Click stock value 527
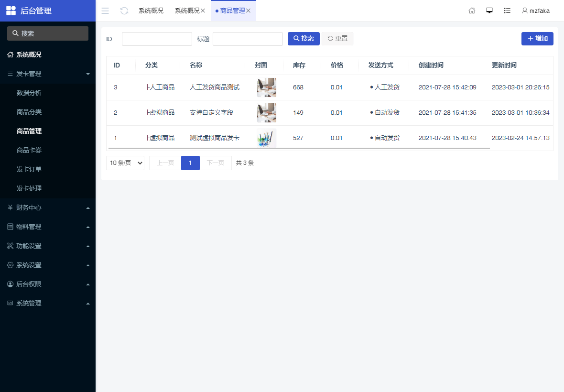Screen dimensions: 564x392 point(298,138)
